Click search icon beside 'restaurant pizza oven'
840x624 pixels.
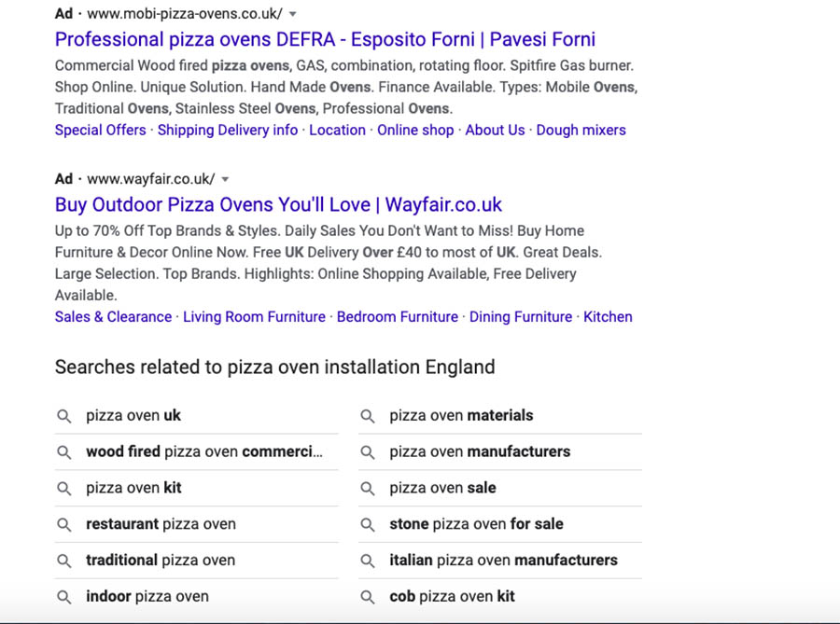click(63, 524)
